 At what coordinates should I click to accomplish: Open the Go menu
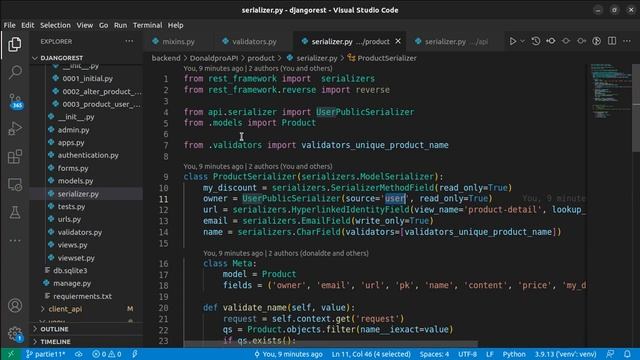point(103,25)
